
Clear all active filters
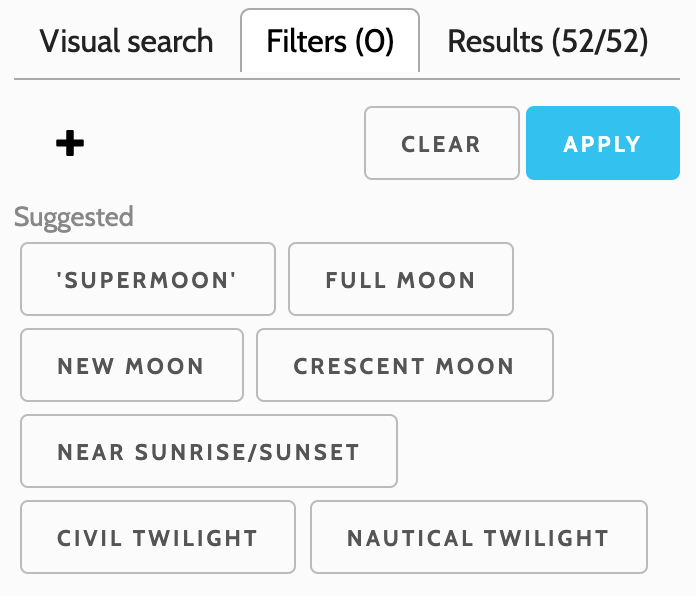point(441,143)
